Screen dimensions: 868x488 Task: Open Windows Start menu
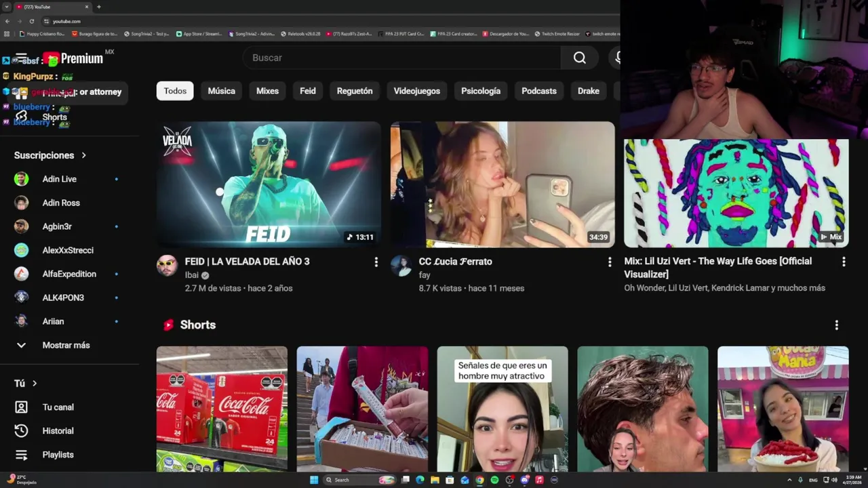[314, 480]
